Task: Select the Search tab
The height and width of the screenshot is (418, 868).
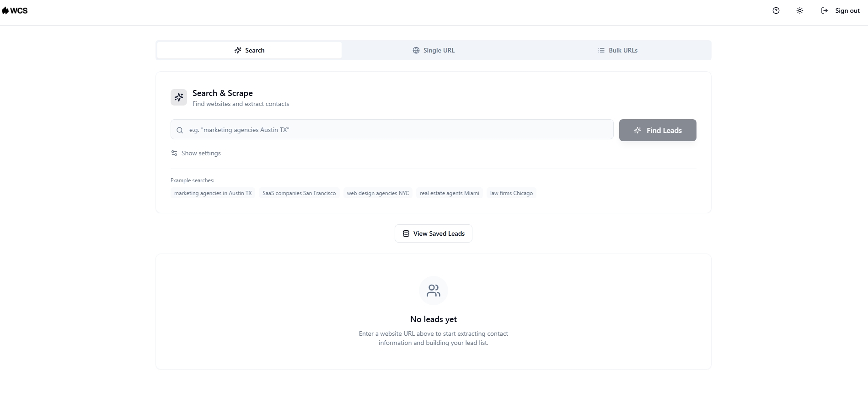Action: coord(249,50)
